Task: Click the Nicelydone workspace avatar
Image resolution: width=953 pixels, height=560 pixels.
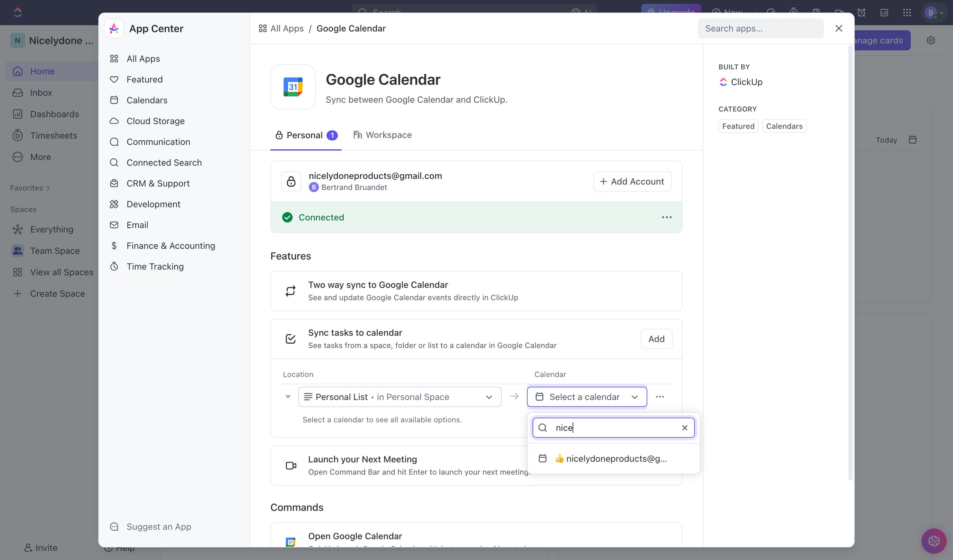Action: [x=17, y=40]
